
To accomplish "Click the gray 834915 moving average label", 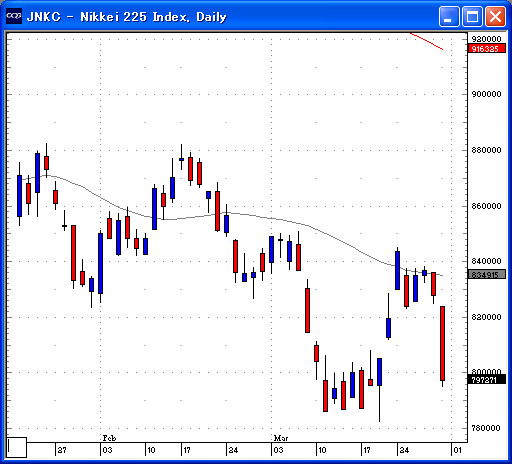I will point(486,275).
